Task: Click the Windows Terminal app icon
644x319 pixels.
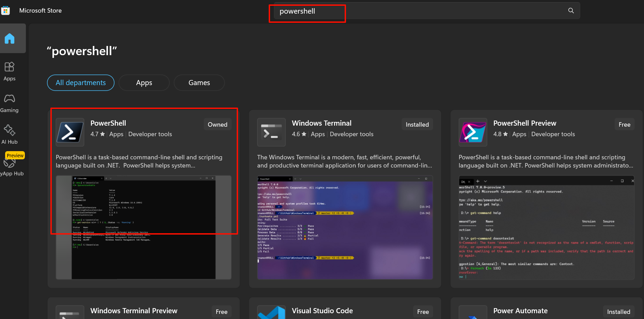Action: point(271,132)
